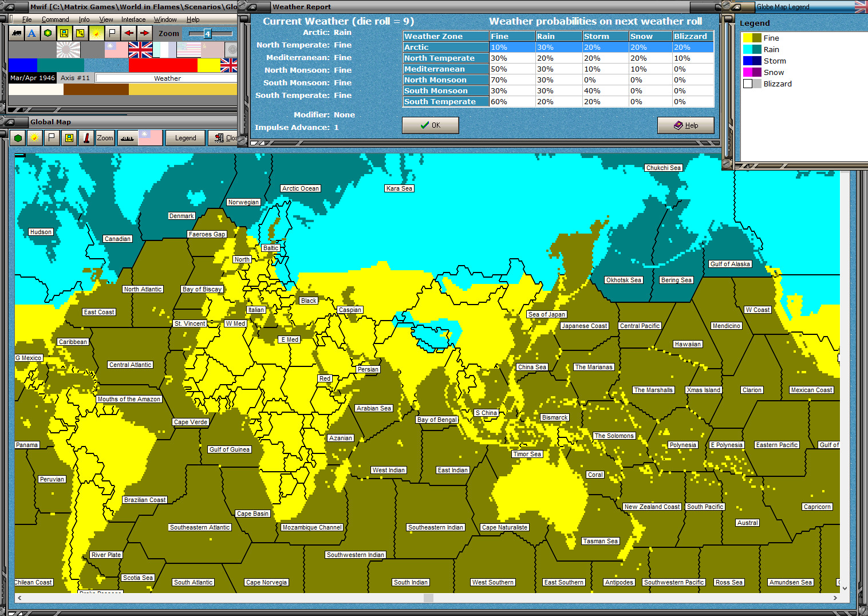Select the United States flag
This screenshot has height=616, width=868.
[x=188, y=50]
